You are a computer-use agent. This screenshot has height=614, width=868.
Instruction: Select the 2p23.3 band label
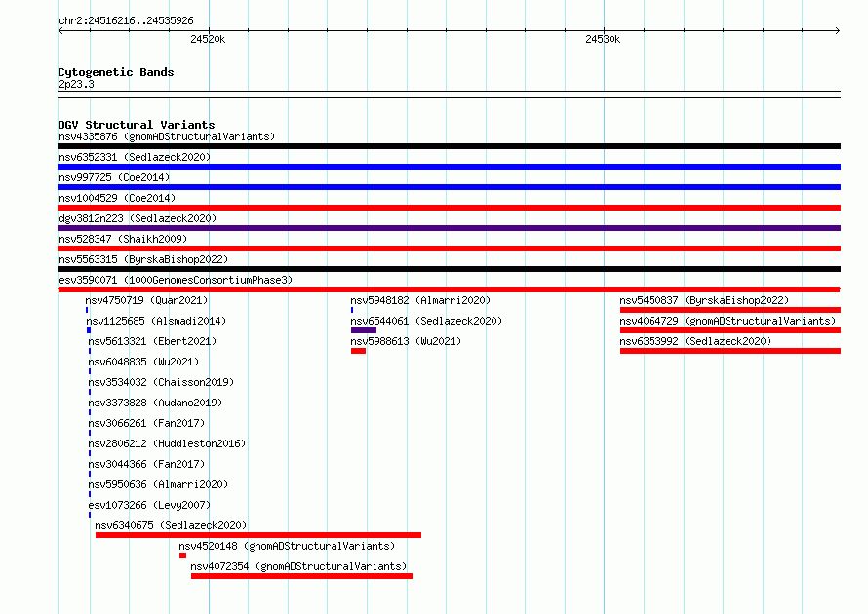[76, 84]
